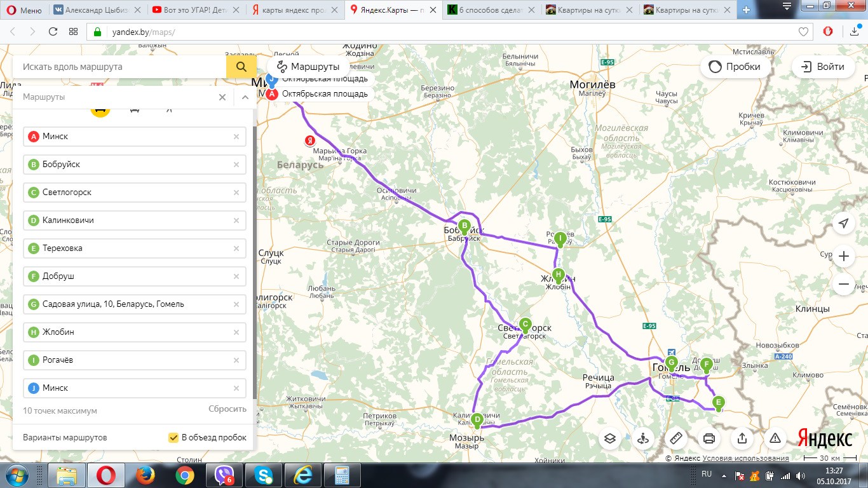Click the red A Октябрьская площадь label

tap(318, 94)
